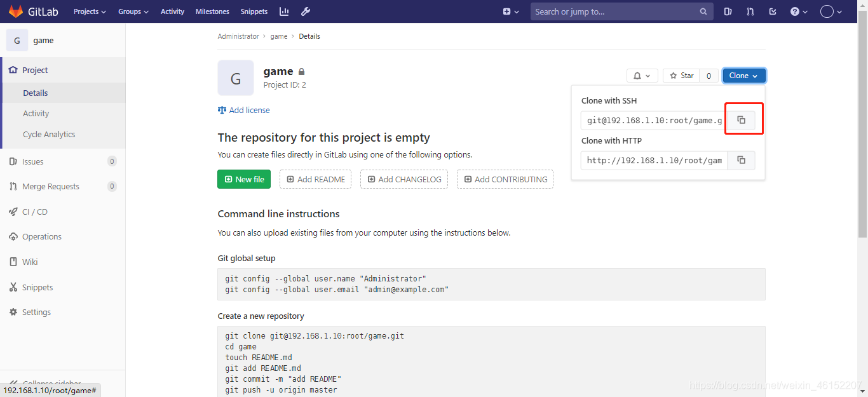Click the star count 0
Image resolution: width=868 pixels, height=397 pixels.
point(709,76)
